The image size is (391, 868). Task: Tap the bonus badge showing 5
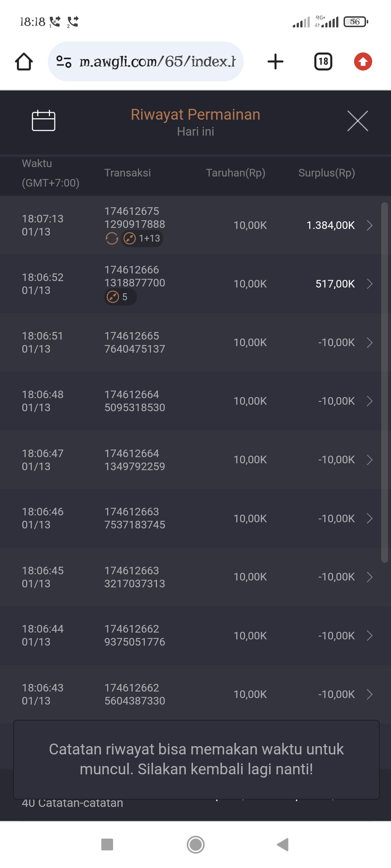pyautogui.click(x=120, y=297)
